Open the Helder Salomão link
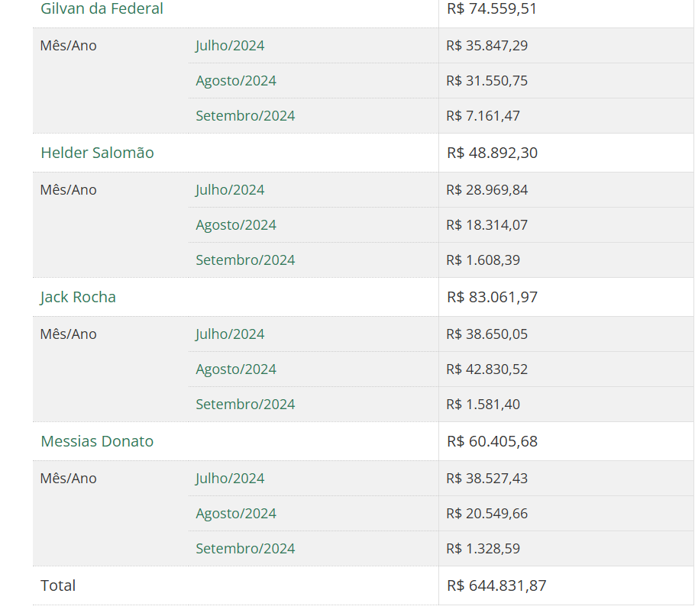 [x=97, y=153]
